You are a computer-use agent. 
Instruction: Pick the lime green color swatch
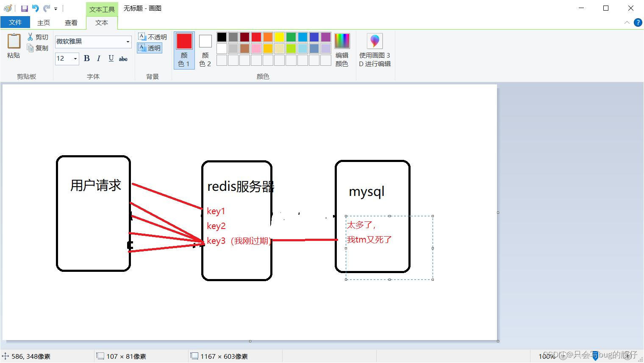(x=291, y=48)
